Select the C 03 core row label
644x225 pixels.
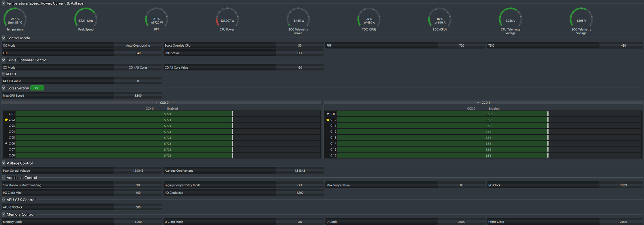click(x=12, y=126)
